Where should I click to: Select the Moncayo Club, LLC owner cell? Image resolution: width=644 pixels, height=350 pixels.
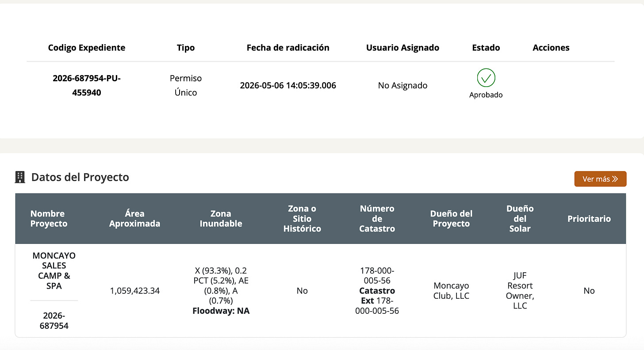coord(451,291)
